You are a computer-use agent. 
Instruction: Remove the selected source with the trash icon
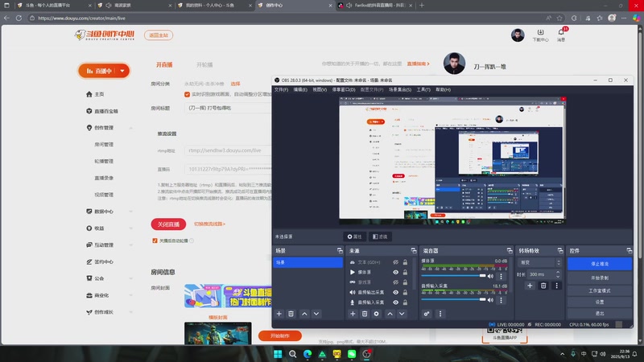365,314
